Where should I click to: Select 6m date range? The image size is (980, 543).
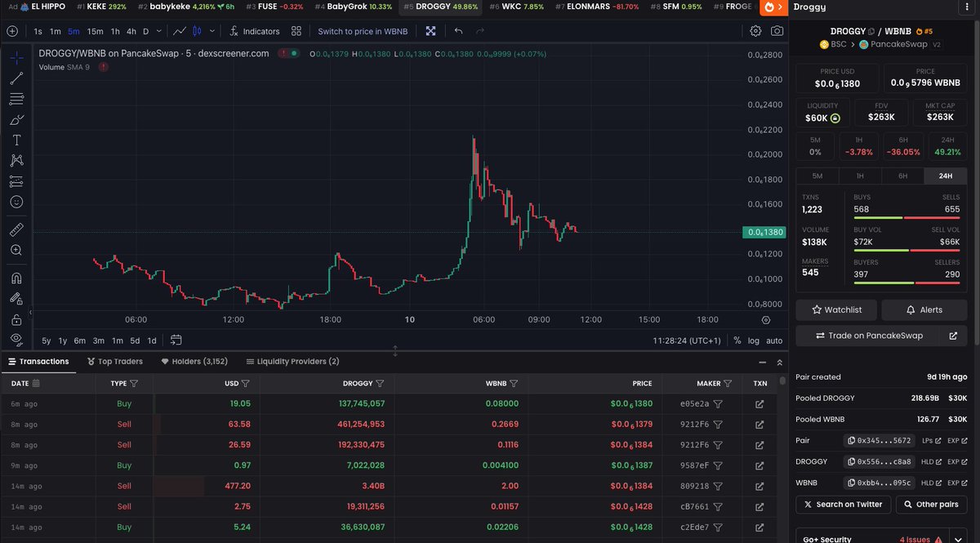click(x=80, y=340)
